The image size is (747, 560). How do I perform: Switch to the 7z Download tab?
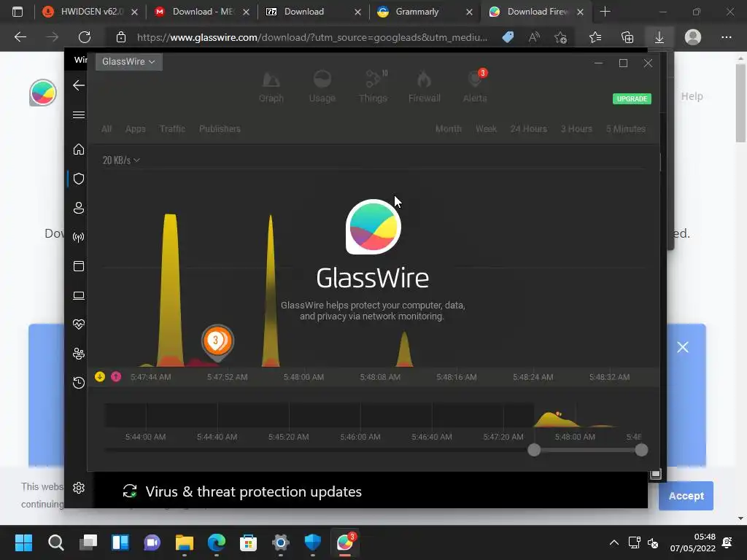point(314,12)
